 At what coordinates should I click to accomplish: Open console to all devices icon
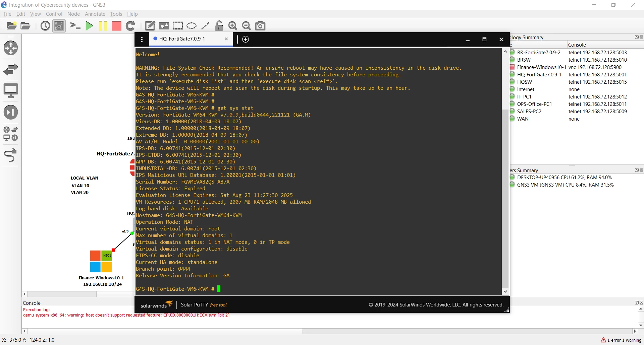[75, 26]
